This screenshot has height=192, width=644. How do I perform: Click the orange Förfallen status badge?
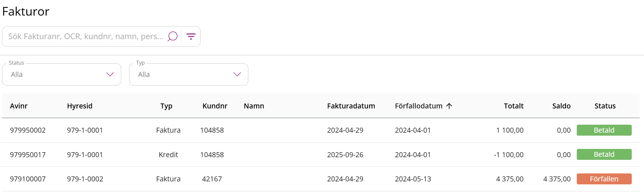[x=604, y=179]
